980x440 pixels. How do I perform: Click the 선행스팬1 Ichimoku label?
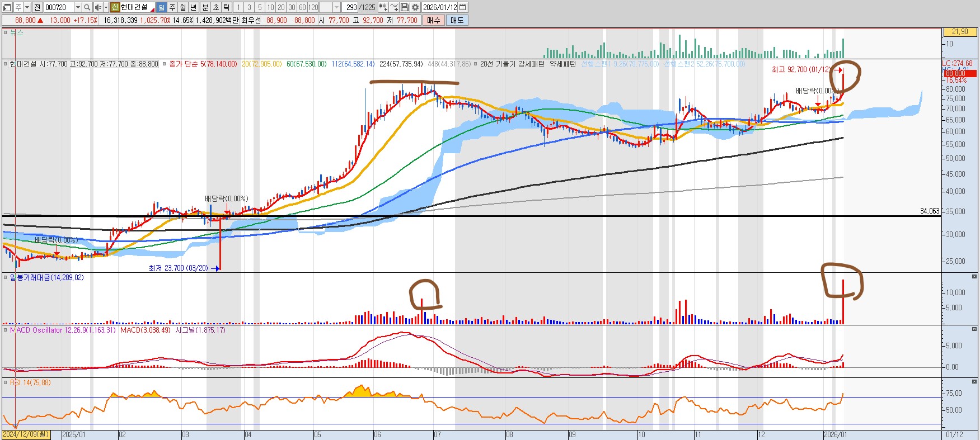point(620,64)
